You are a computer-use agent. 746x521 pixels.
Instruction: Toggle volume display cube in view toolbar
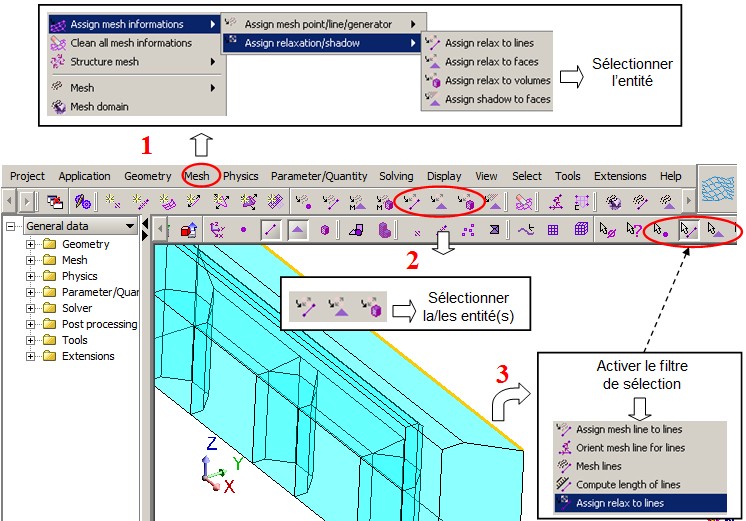[x=325, y=230]
